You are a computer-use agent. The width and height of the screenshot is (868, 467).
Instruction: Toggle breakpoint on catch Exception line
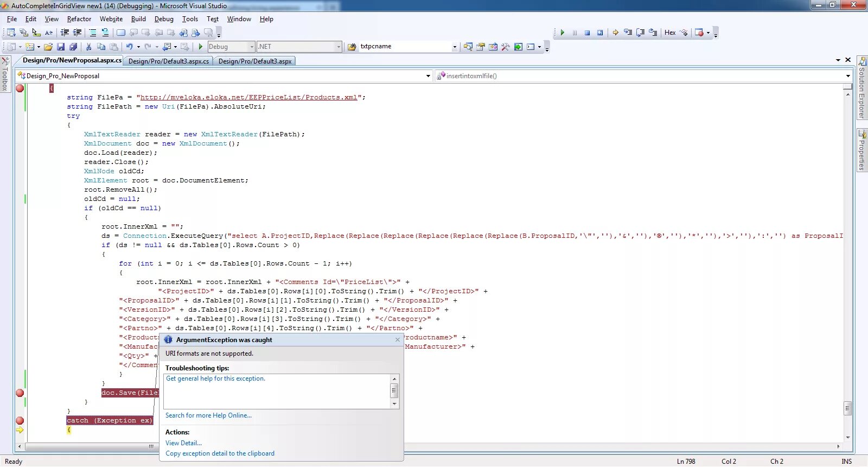click(20, 421)
